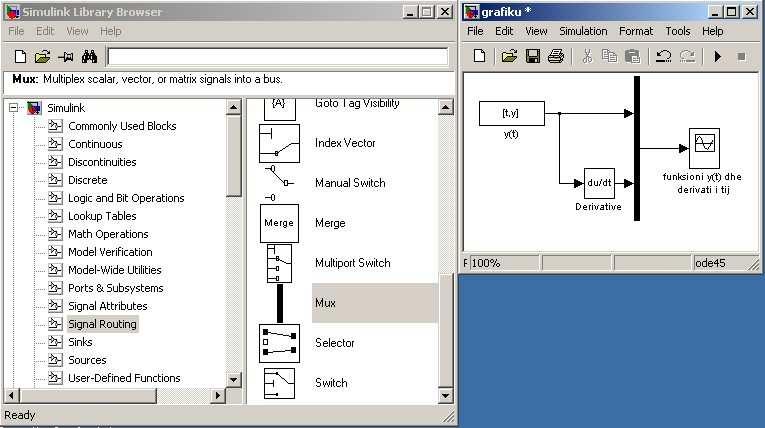Image resolution: width=765 pixels, height=428 pixels.
Task: Select the Selector block icon
Action: click(279, 343)
